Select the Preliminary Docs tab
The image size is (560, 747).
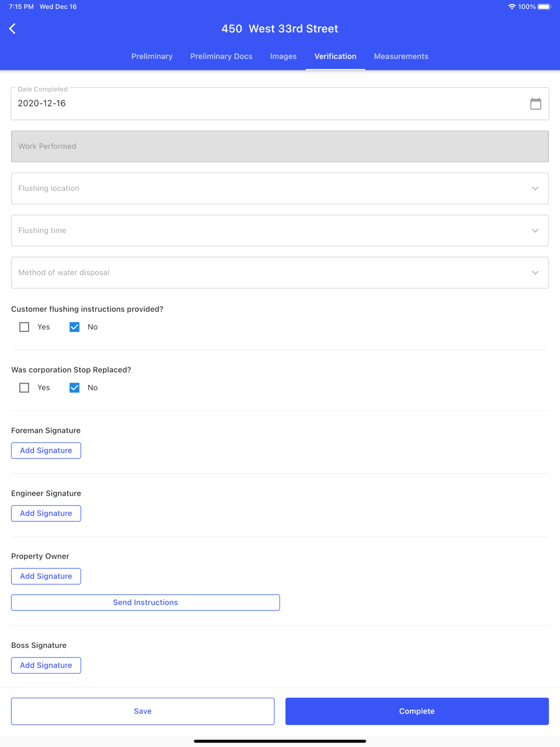(221, 57)
